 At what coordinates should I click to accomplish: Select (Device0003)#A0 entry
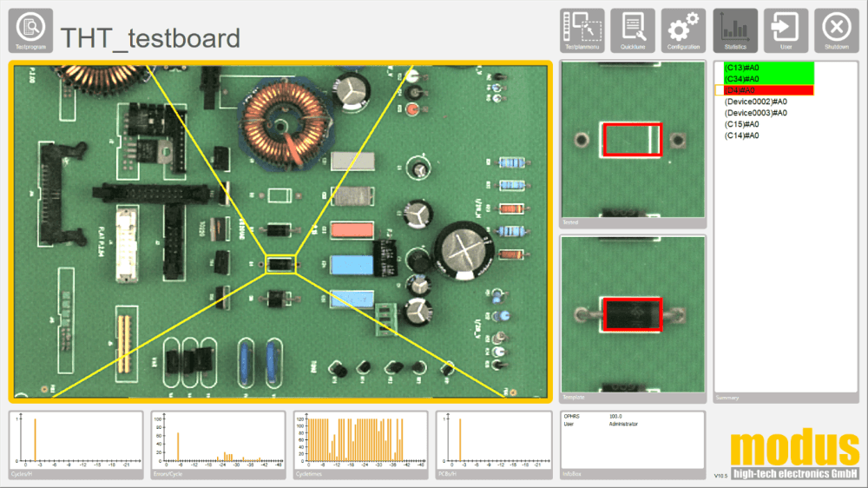coord(756,112)
